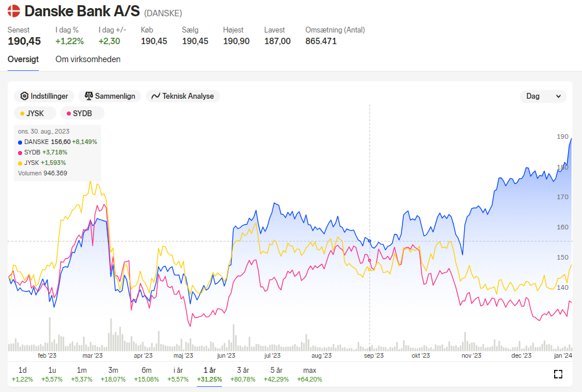Click the gear icon in Indstillinger
Screen dimensions: 582x392
coord(24,96)
